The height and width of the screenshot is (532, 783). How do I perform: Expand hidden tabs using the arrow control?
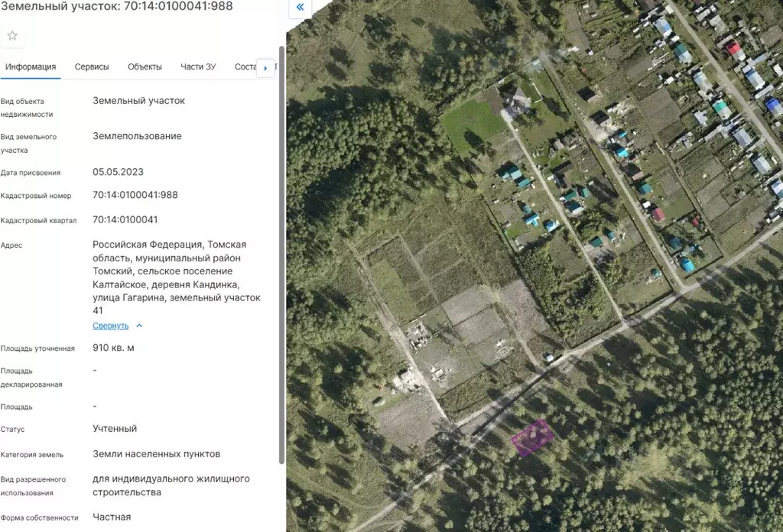pyautogui.click(x=265, y=67)
